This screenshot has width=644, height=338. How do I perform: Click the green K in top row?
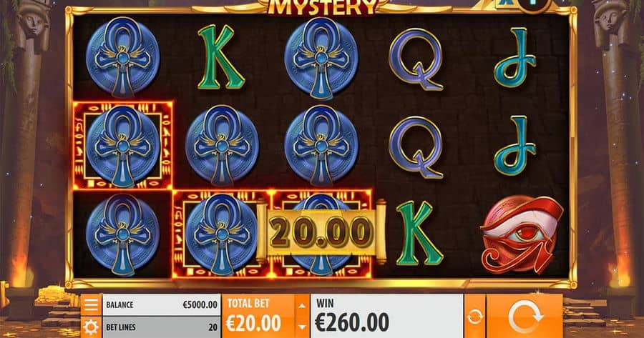(x=220, y=57)
